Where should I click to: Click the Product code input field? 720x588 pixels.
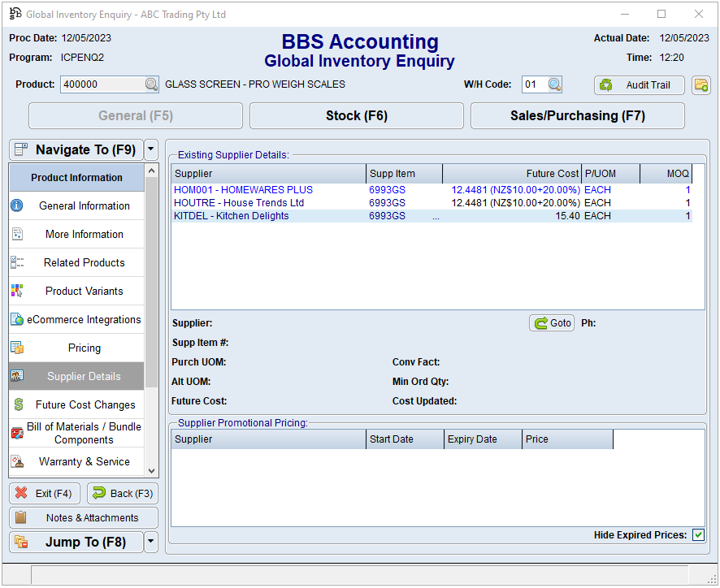(102, 84)
